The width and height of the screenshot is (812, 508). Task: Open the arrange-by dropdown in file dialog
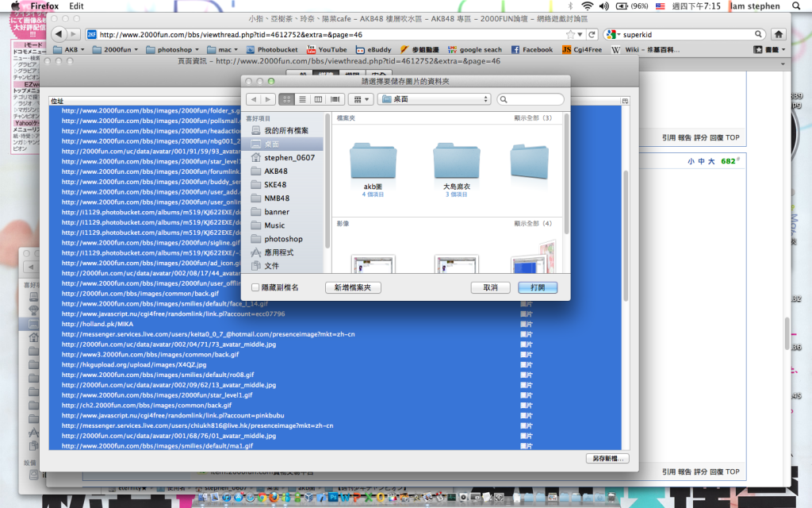pyautogui.click(x=362, y=99)
